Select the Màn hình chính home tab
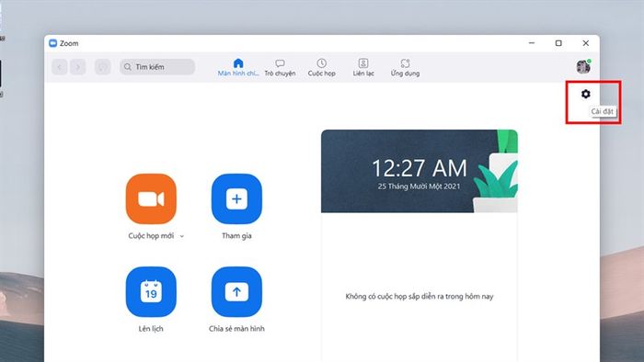 [238, 68]
